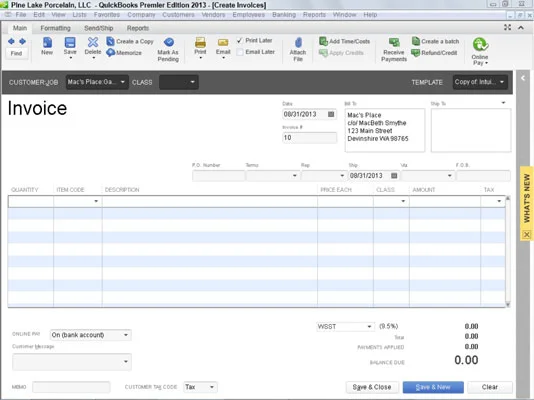Mark the invoice As Pending

pos(168,49)
